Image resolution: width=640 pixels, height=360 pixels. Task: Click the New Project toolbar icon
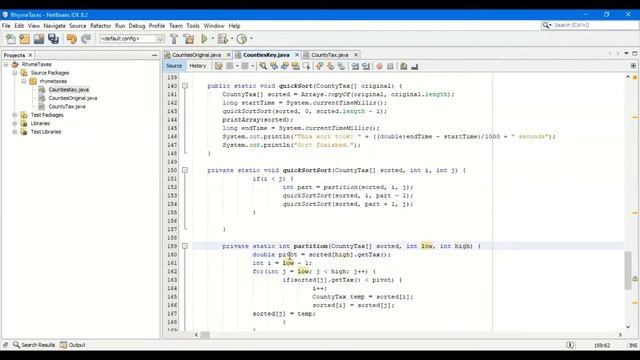point(24,39)
